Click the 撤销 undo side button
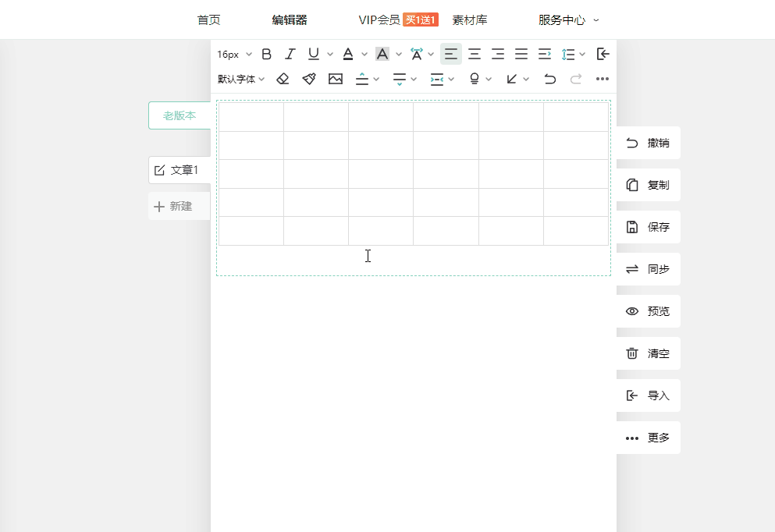The image size is (775, 532). click(x=649, y=143)
